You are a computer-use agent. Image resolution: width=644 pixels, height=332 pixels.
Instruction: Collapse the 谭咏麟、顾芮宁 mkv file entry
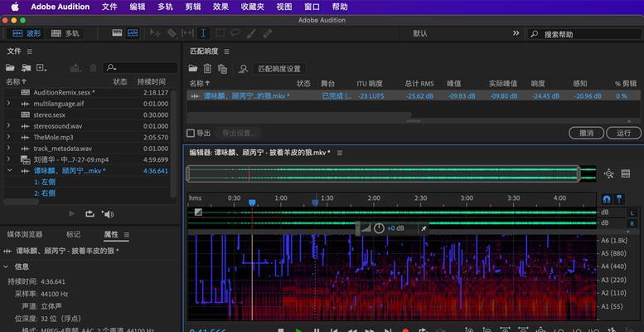coord(8,170)
